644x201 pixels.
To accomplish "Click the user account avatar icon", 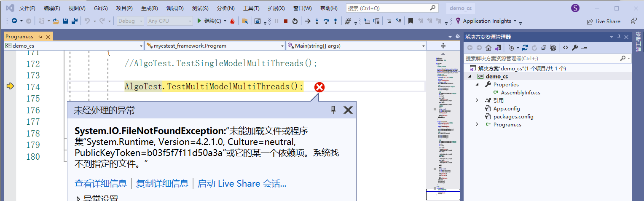I will click(x=575, y=8).
